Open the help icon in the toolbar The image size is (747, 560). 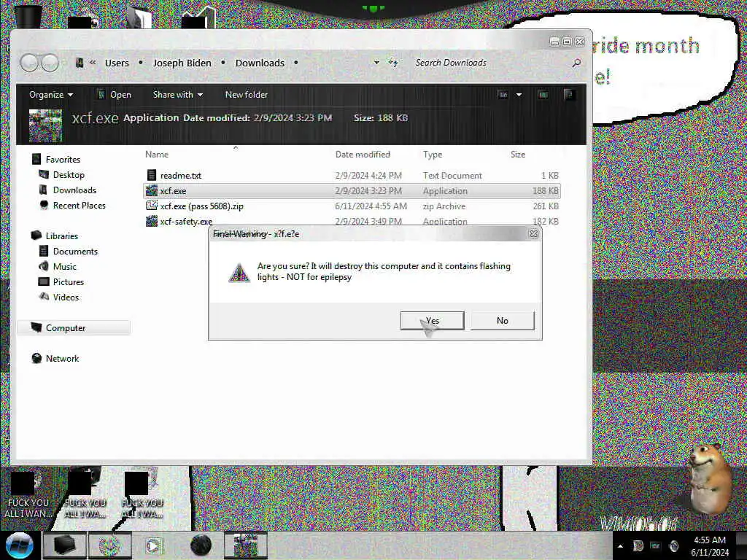568,94
